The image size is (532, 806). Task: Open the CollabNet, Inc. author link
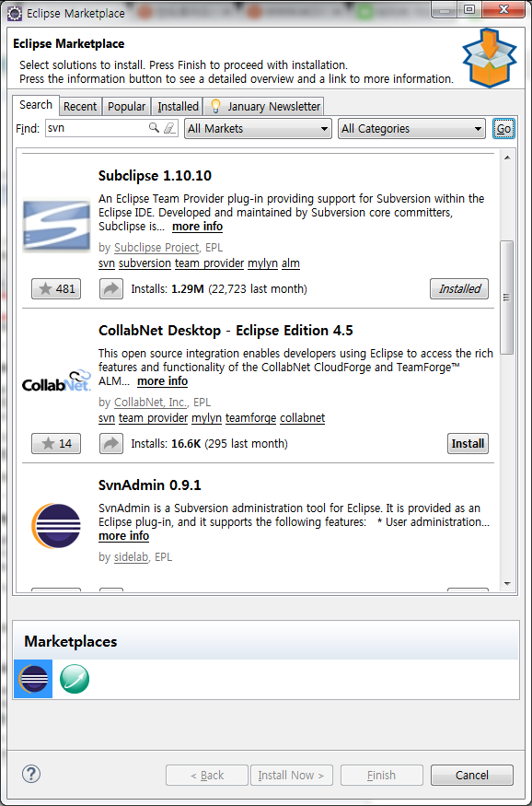152,403
